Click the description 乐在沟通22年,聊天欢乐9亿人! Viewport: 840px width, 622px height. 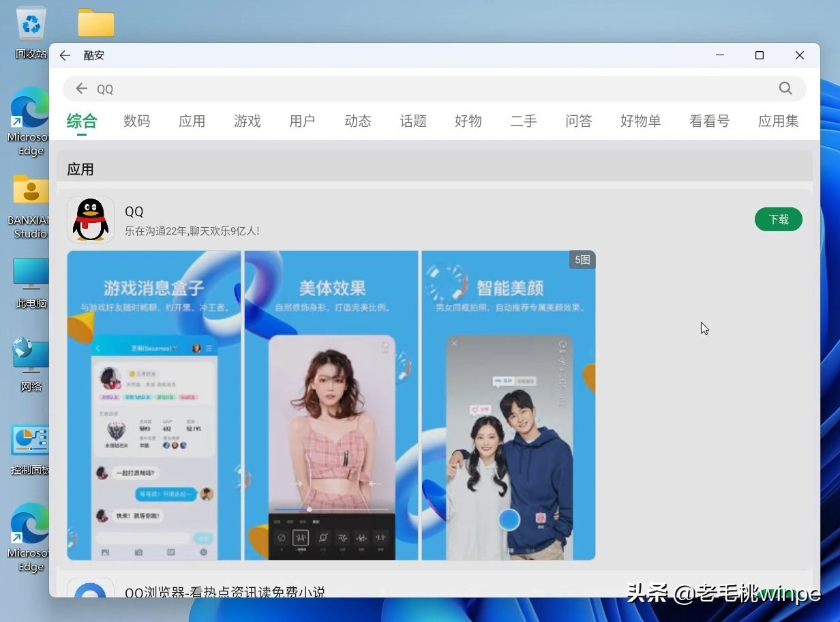click(192, 231)
